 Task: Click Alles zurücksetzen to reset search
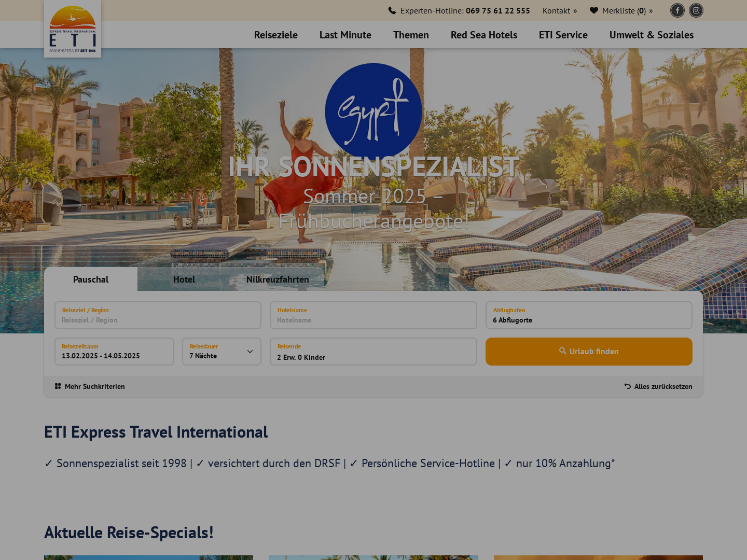658,386
